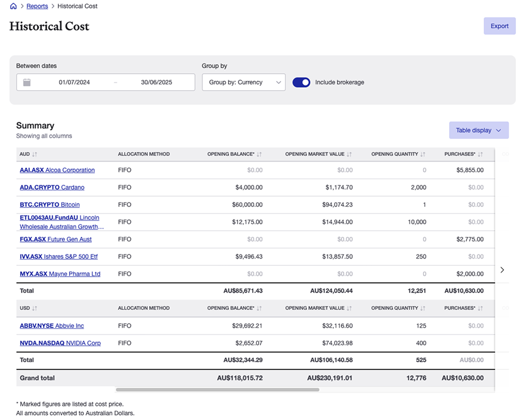Open MYX.ASX Mayne Pharma Ltd holding

pyautogui.click(x=60, y=274)
